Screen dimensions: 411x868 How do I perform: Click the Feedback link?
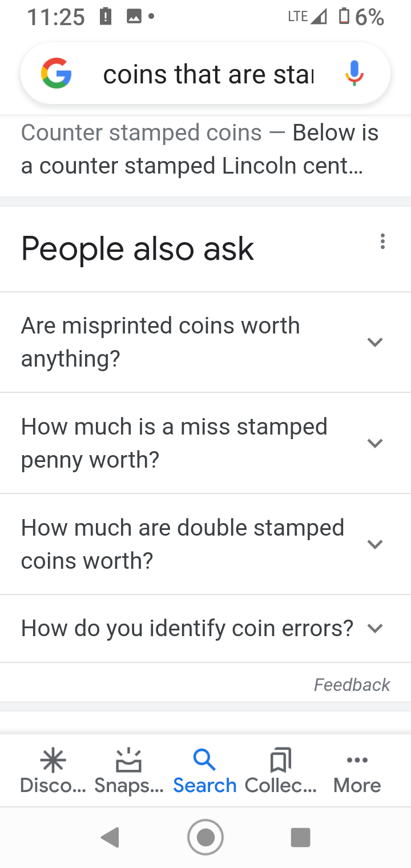pyautogui.click(x=352, y=685)
